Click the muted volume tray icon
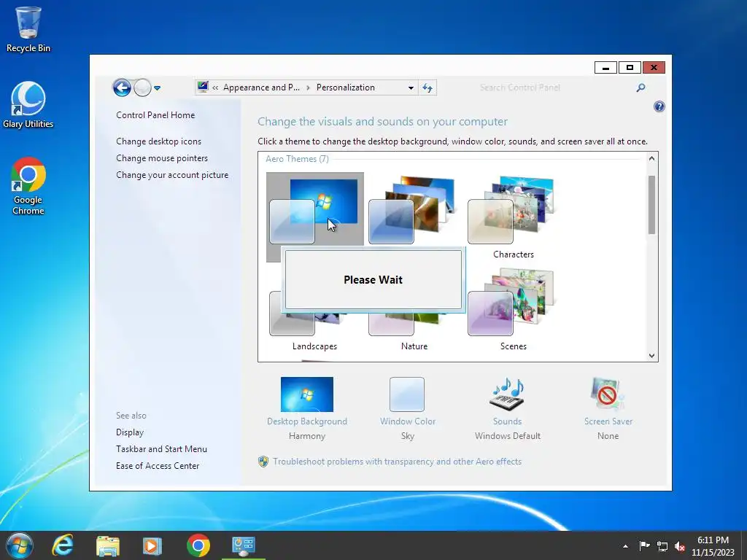 point(680,545)
